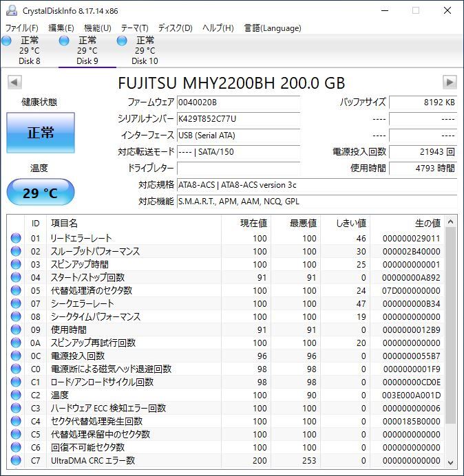Click status orb for ID C5 代替処理保留中のセクタ数
This screenshot has width=464, height=476.
16,434
